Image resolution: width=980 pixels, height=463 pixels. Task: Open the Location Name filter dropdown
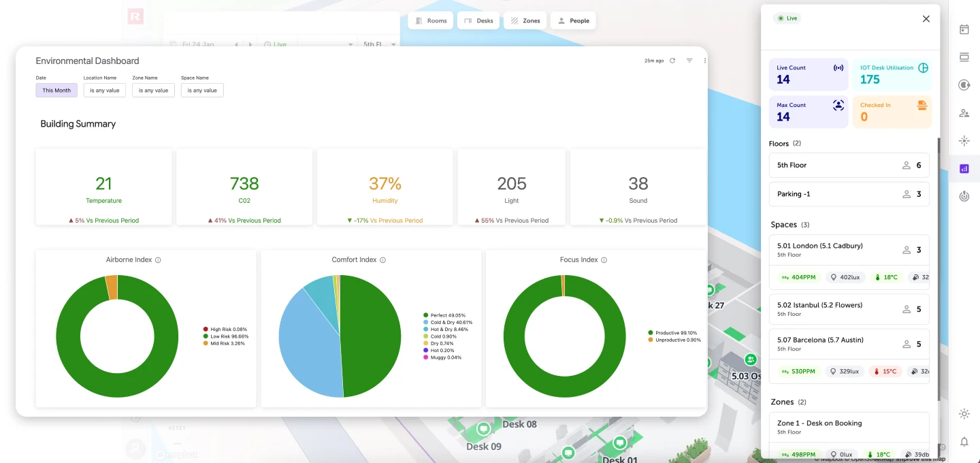(x=105, y=91)
